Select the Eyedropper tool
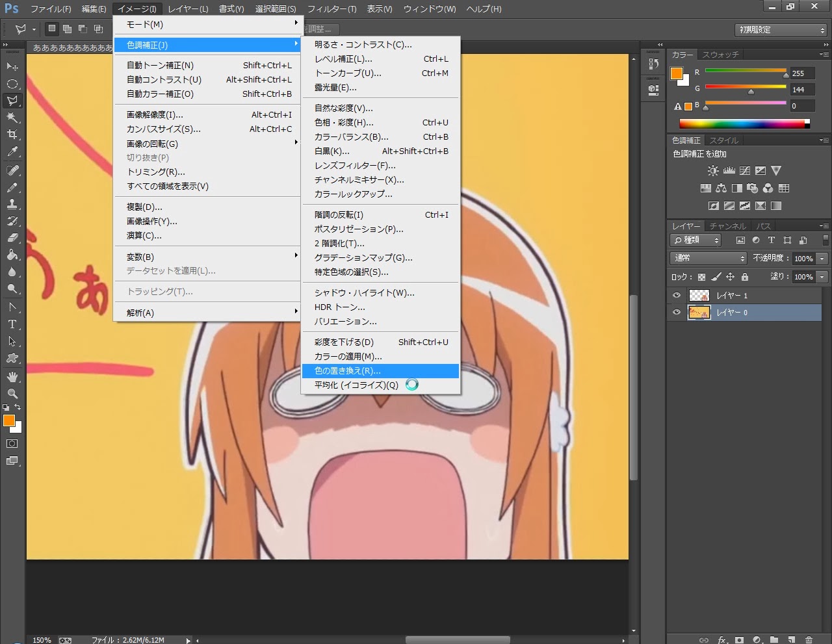The image size is (832, 644). point(12,151)
